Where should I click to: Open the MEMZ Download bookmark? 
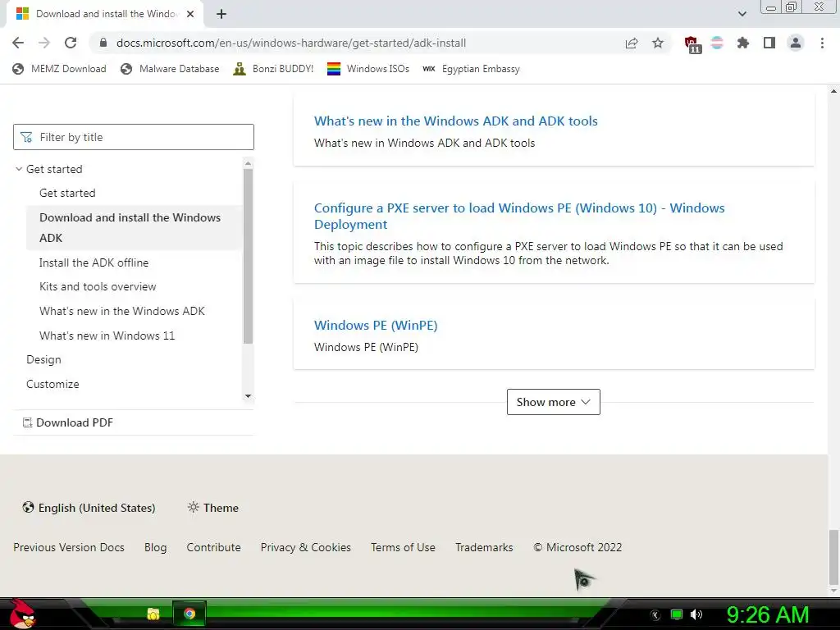59,69
